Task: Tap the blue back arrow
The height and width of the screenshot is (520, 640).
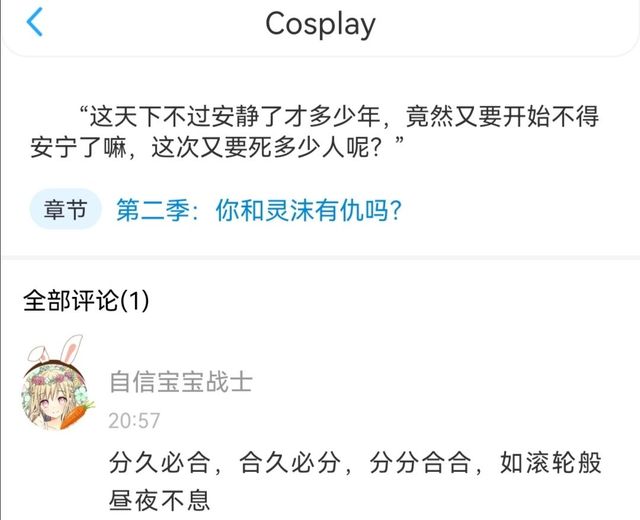Action: pyautogui.click(x=35, y=22)
